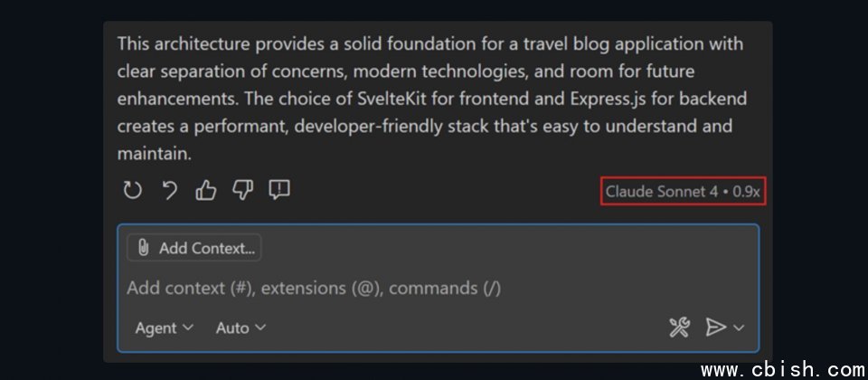Viewport: 868px width, 380px height.
Task: Expand the send options chevron
Action: [739, 328]
